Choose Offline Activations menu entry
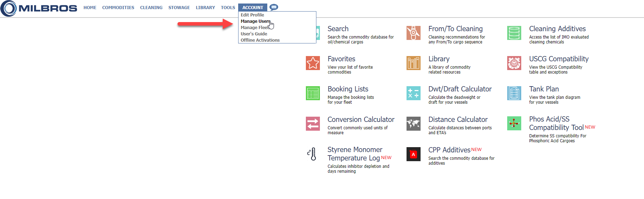The image size is (644, 199). click(x=260, y=40)
